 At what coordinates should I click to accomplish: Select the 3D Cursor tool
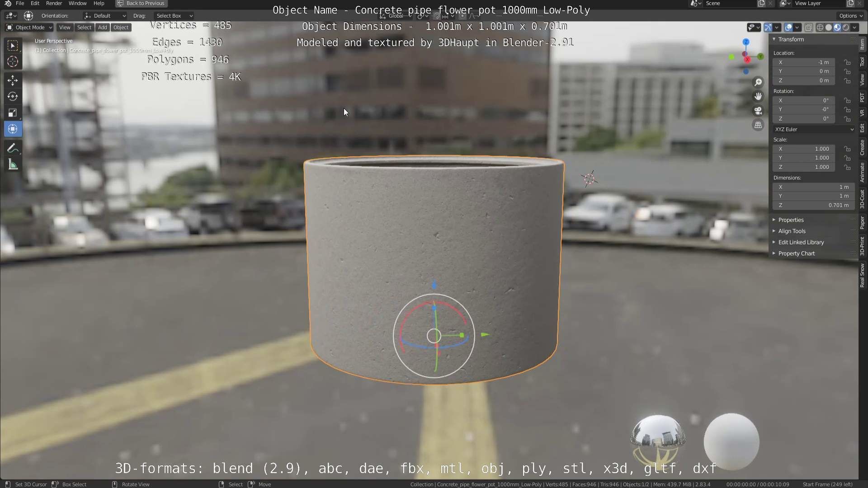pos(13,61)
